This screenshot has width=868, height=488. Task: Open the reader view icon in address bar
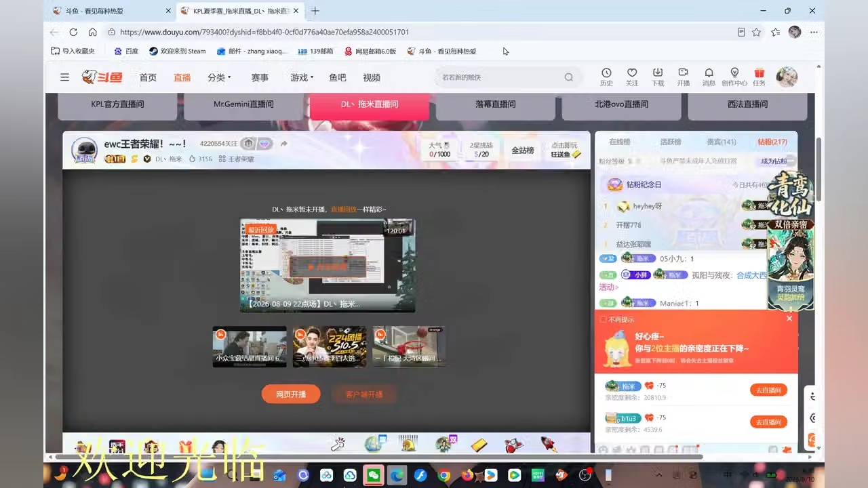(741, 32)
